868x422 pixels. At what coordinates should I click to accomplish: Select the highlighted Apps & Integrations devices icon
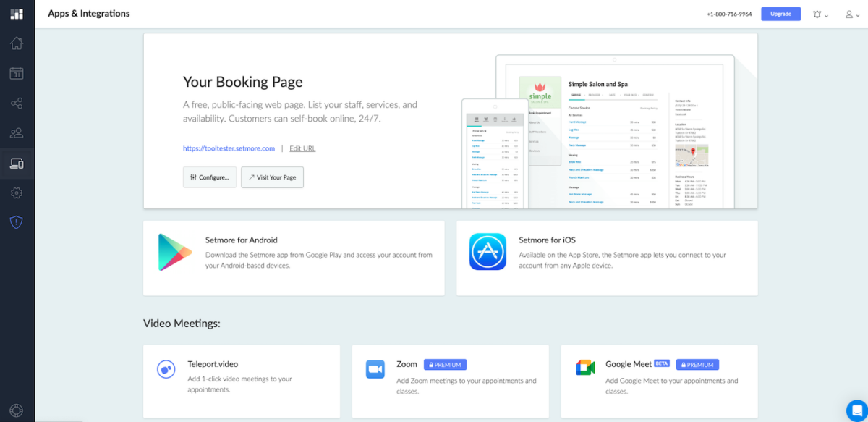pos(17,163)
